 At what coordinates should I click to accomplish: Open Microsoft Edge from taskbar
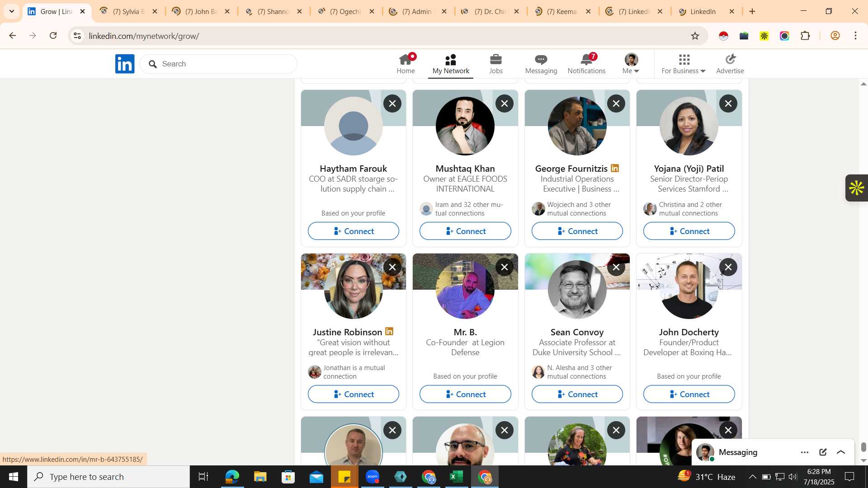coord(232,477)
